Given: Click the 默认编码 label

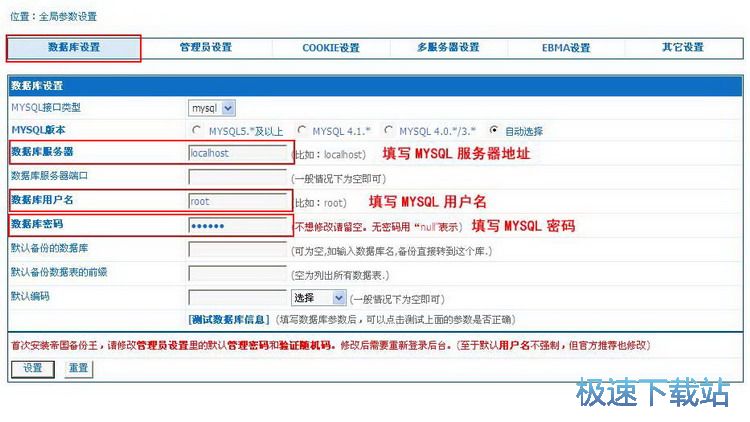Looking at the screenshot, I should 30,296.
